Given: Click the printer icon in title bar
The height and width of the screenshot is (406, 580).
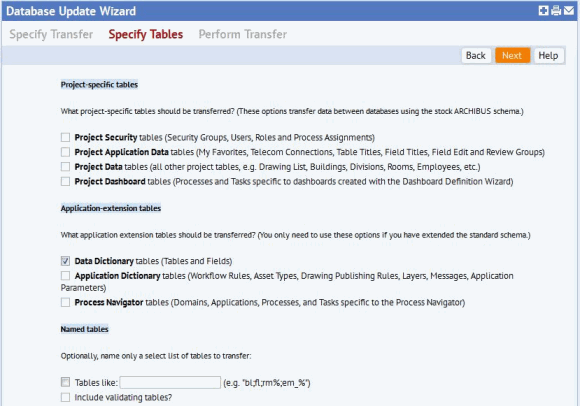Looking at the screenshot, I should 556,10.
